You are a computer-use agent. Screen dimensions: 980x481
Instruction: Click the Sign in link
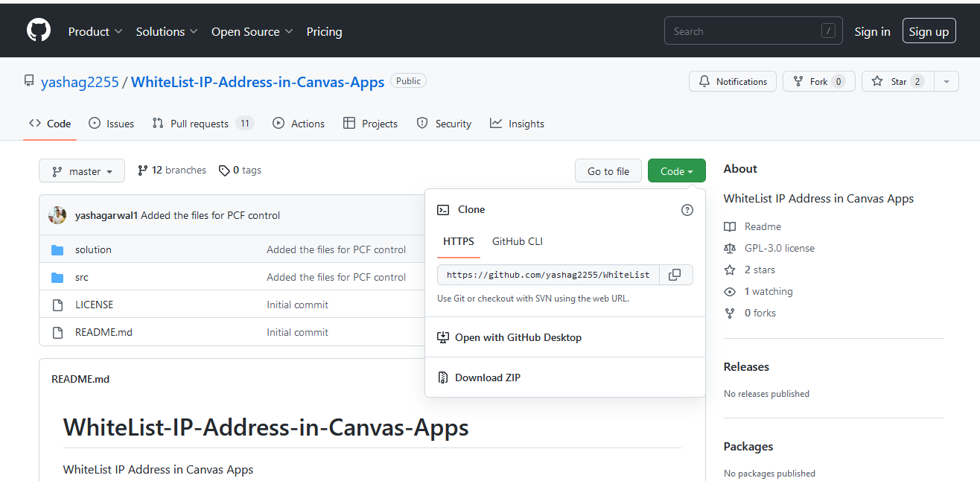pos(872,31)
